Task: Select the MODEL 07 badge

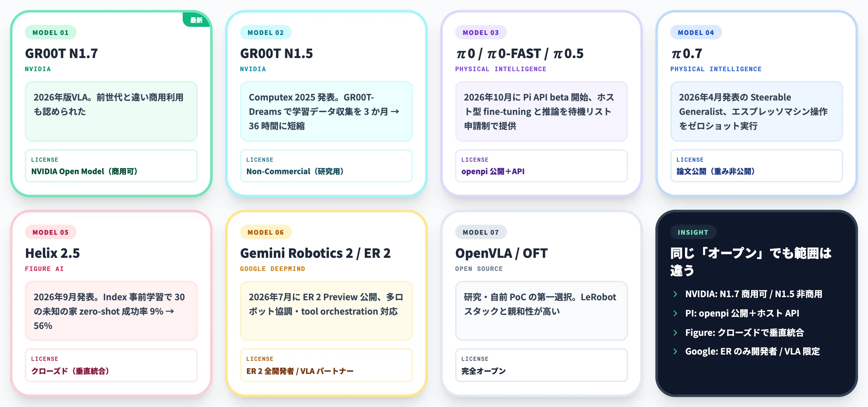Action: pyautogui.click(x=481, y=232)
